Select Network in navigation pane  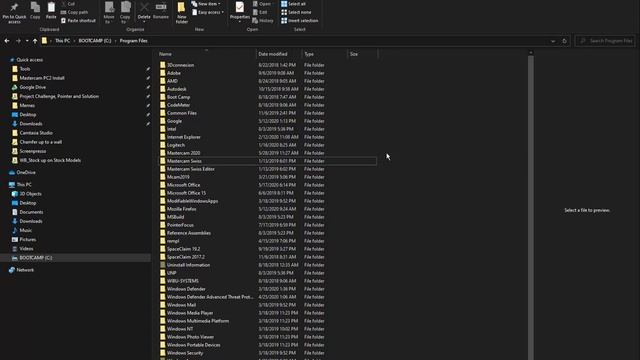click(25, 270)
